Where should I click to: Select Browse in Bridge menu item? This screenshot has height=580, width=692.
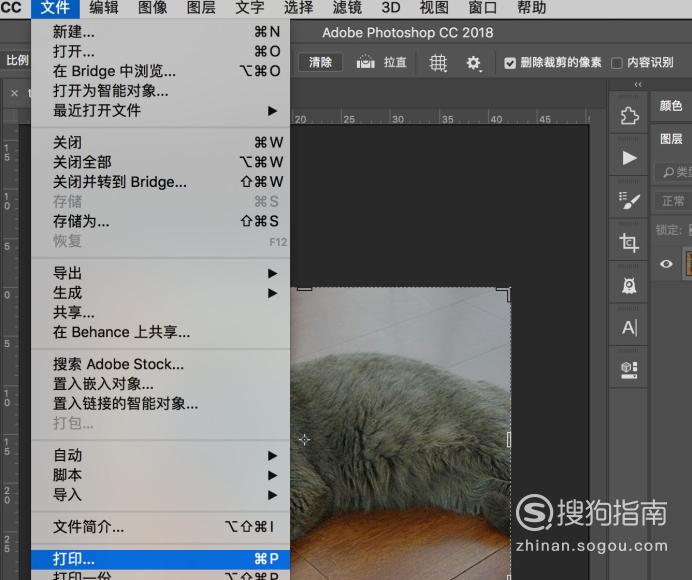[161, 71]
